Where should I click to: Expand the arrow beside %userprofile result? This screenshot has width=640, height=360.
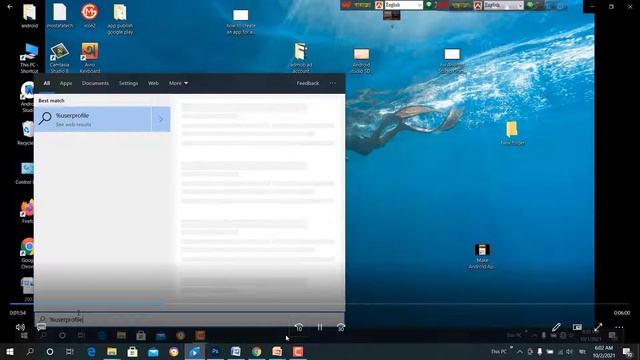click(161, 119)
